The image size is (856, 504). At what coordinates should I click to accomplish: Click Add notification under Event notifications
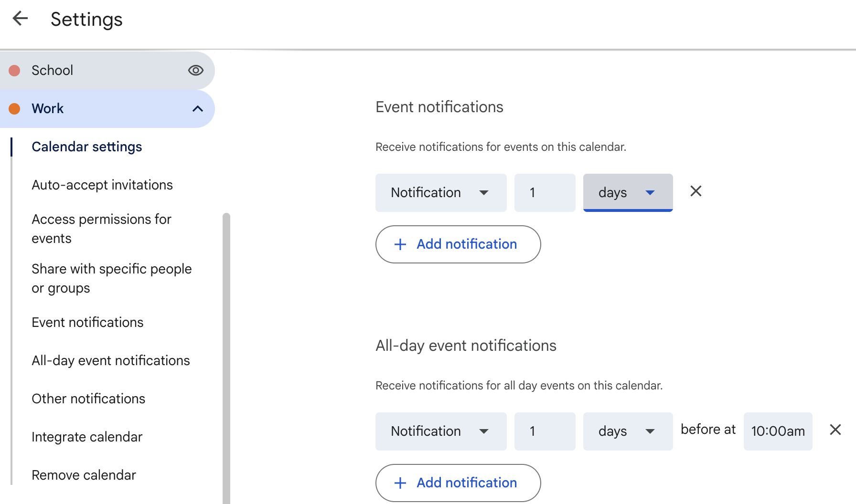(x=458, y=244)
